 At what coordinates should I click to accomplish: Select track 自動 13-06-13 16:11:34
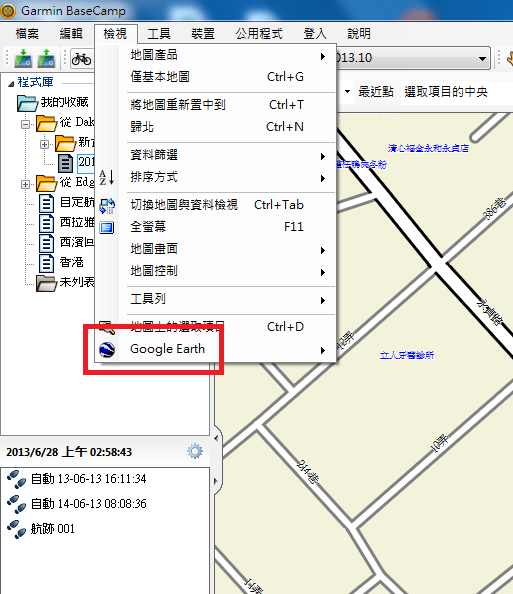88,479
